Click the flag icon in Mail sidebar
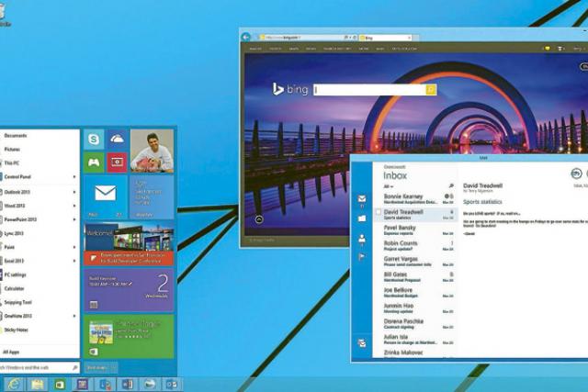This screenshot has width=588, height=392. pos(362,257)
